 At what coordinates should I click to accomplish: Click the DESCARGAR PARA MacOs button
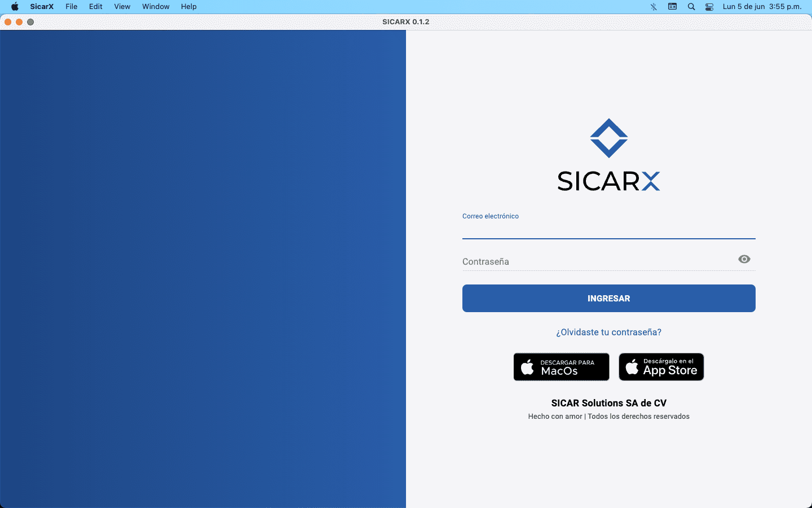[x=561, y=367]
